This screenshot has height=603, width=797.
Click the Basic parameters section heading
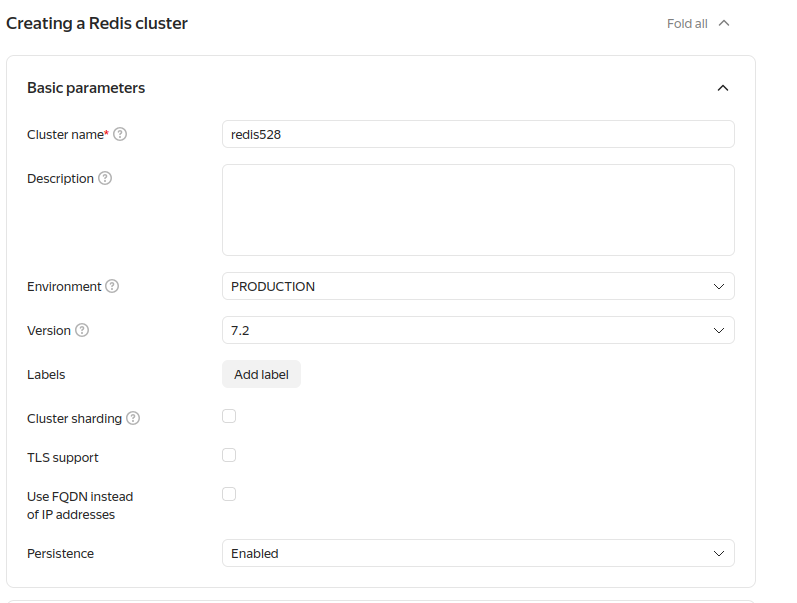coord(86,88)
